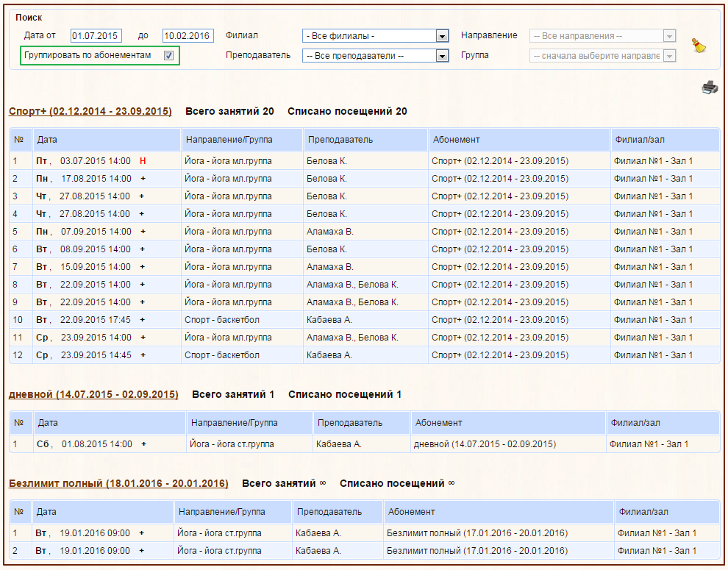The height and width of the screenshot is (570, 728).
Task: Click teacher 'Кабаева А.' in the дневной table
Action: tap(339, 444)
